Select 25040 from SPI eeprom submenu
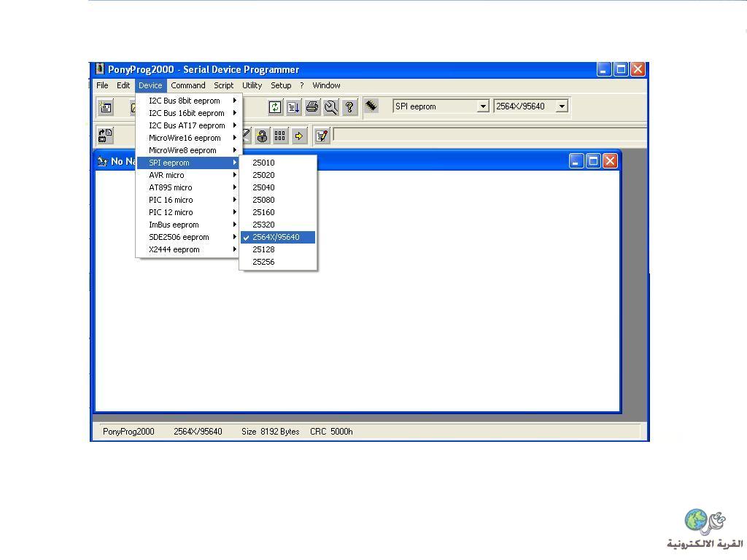747x560 pixels. (278, 187)
